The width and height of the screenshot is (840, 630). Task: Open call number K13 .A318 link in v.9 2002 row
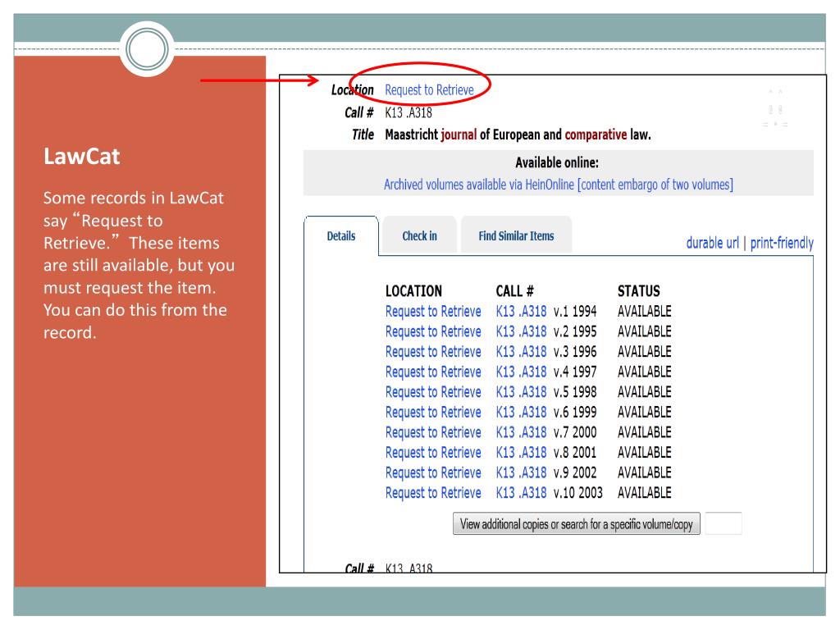[x=521, y=472]
